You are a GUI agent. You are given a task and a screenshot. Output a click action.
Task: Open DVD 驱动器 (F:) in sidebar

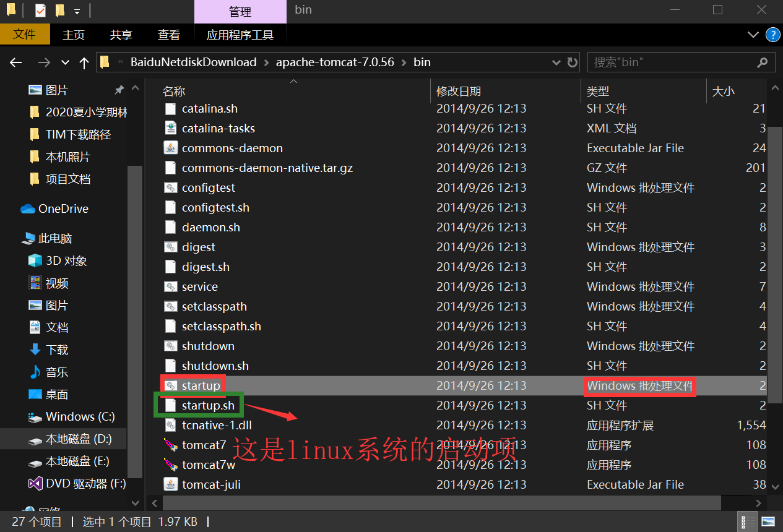point(85,484)
